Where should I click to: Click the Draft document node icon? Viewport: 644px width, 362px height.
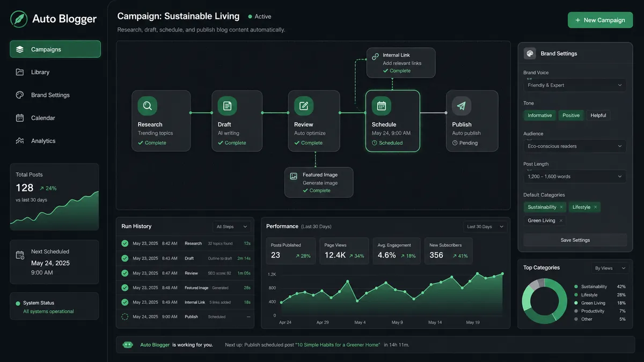[x=227, y=106]
